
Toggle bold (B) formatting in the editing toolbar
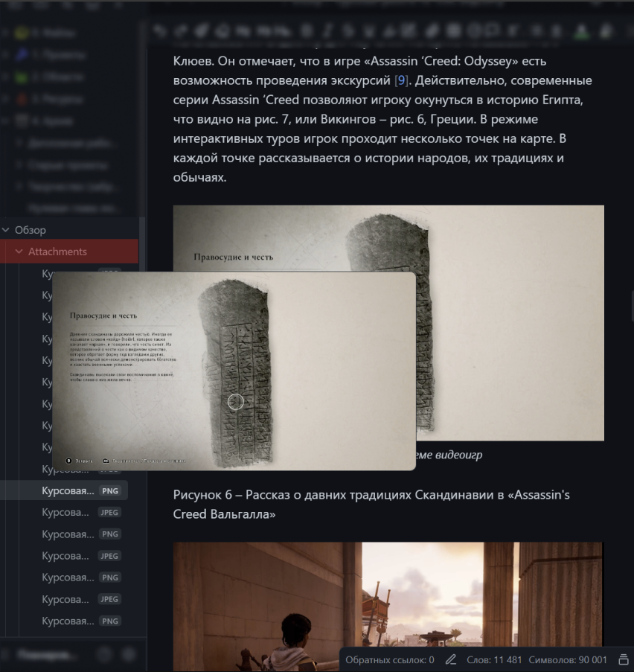coord(307,31)
